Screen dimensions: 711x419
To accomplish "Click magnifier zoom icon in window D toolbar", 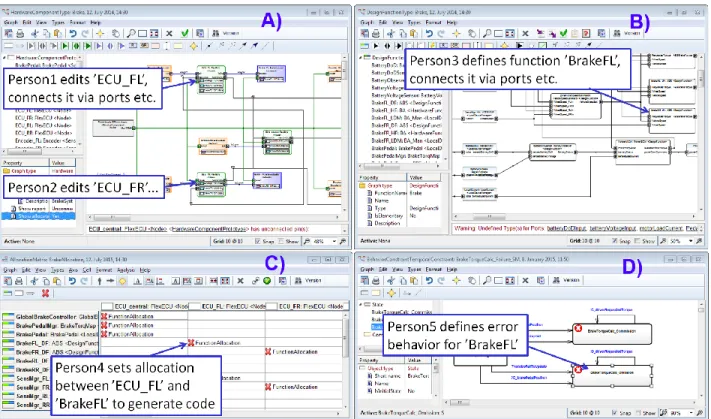I will 487,281.
